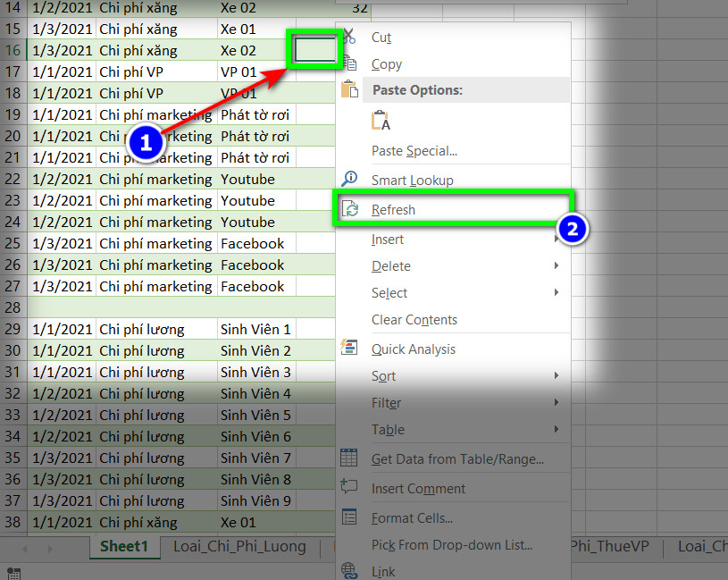728x580 pixels.
Task: Select Clear Contents in the context menu
Action: [x=414, y=319]
